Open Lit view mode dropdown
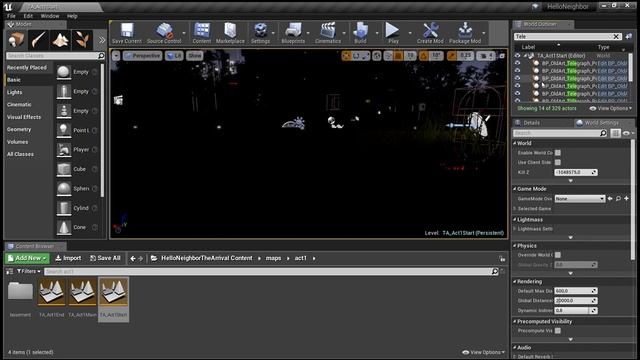Screen dimensions: 640x360 [174, 56]
